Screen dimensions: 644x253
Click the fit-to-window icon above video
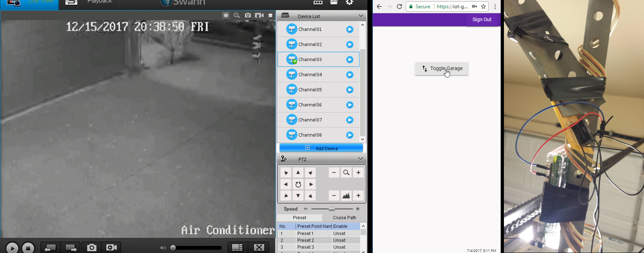click(226, 15)
